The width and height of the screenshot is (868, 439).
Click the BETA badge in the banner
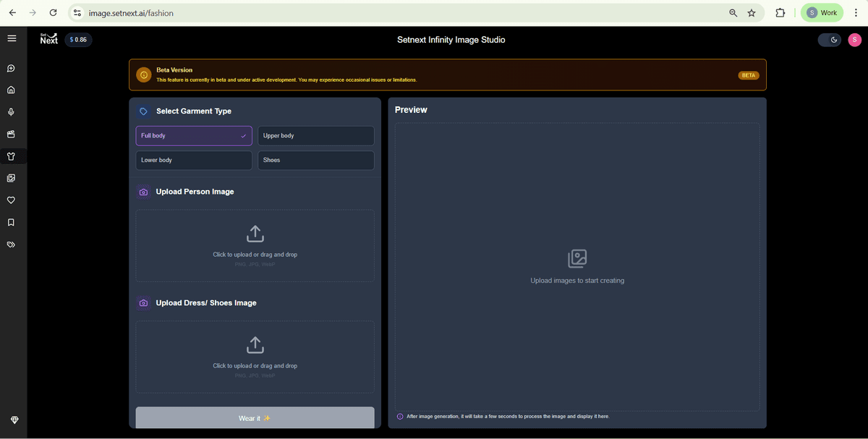(x=749, y=75)
